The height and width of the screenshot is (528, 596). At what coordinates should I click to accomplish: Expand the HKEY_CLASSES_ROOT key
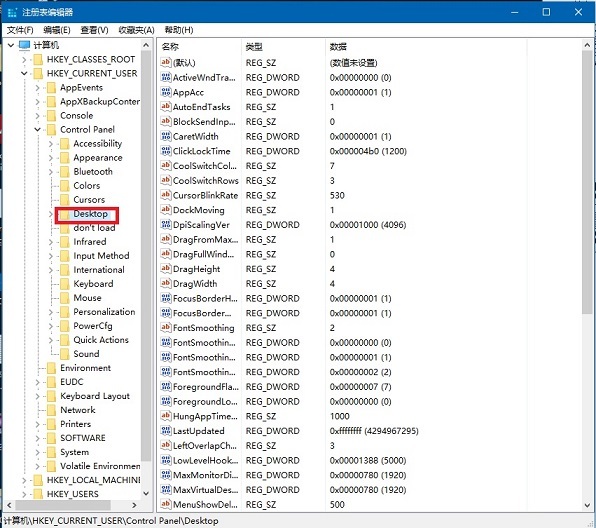(x=24, y=59)
